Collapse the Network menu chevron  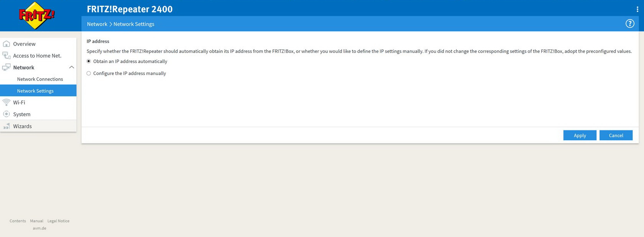pyautogui.click(x=71, y=67)
